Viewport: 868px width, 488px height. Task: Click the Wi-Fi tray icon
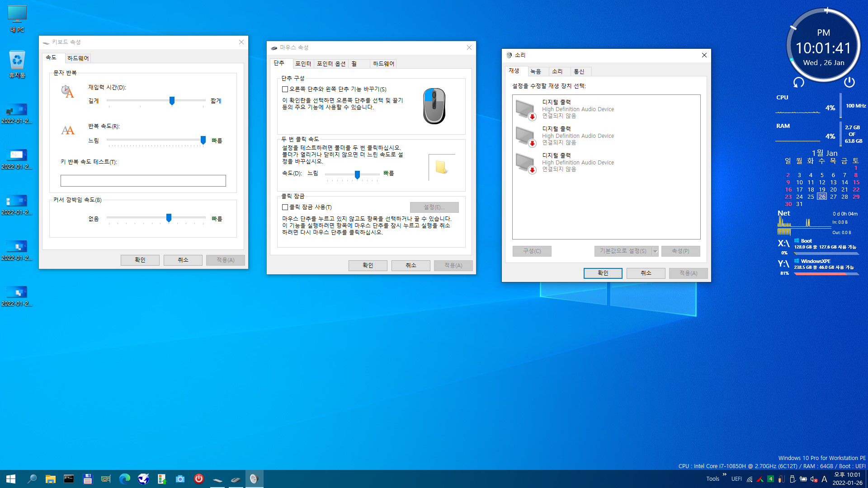pos(750,479)
